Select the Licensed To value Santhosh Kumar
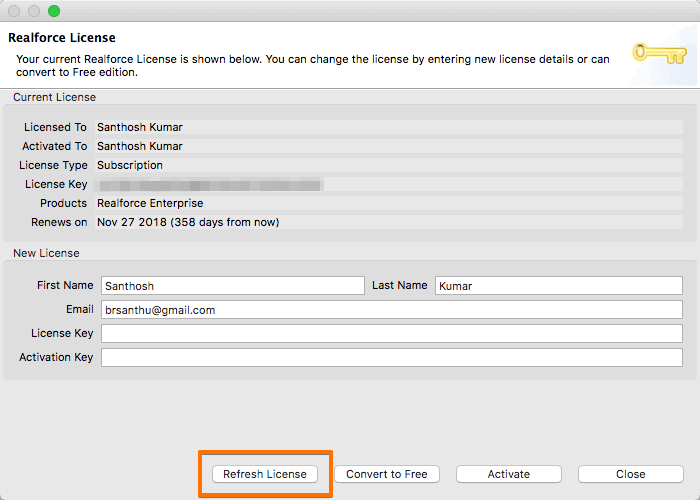700x501 pixels. 140,127
